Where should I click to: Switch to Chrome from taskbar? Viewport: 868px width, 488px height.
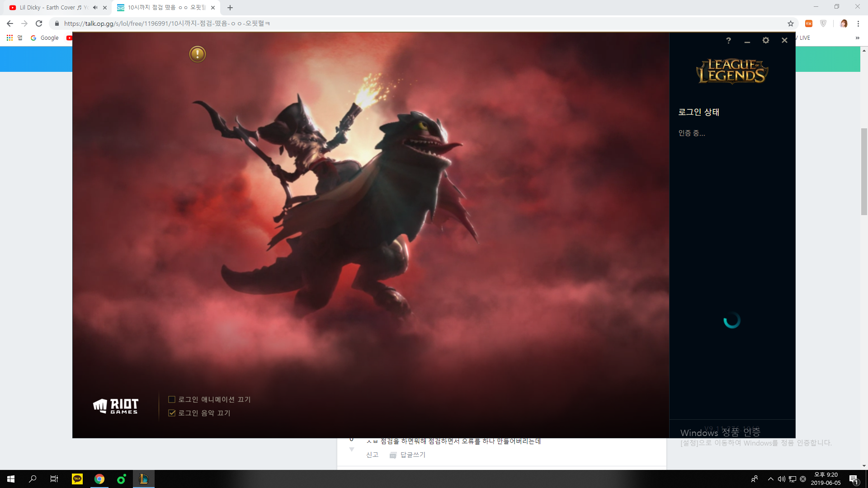99,479
